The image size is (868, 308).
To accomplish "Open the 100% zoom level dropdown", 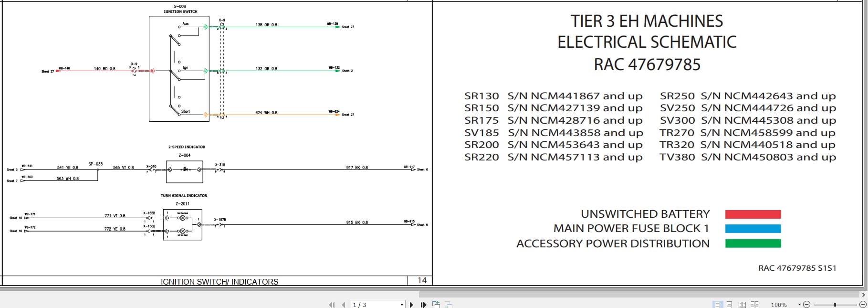I will [799, 305].
